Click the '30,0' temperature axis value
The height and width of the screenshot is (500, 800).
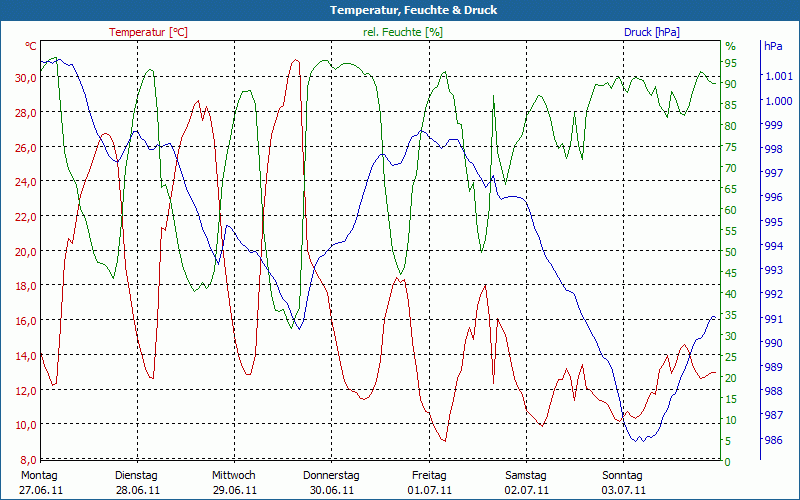pyautogui.click(x=26, y=78)
